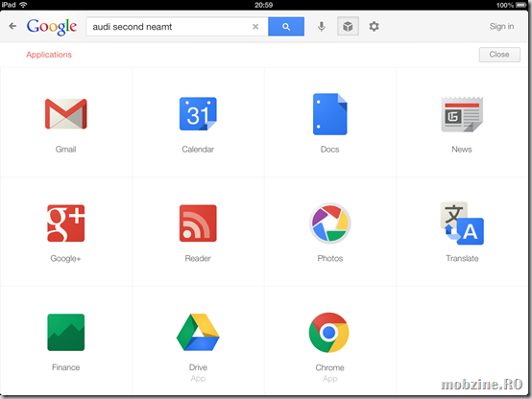
Task: Clear the search text with the X
Action: [255, 27]
